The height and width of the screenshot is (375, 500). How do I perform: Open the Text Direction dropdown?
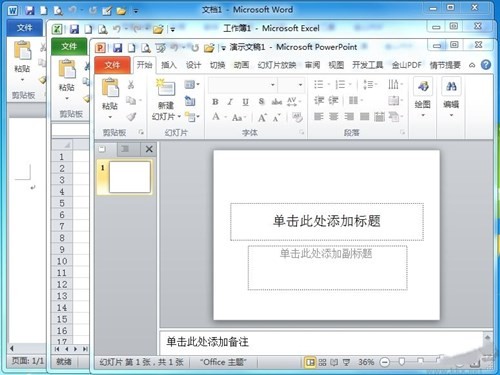395,84
